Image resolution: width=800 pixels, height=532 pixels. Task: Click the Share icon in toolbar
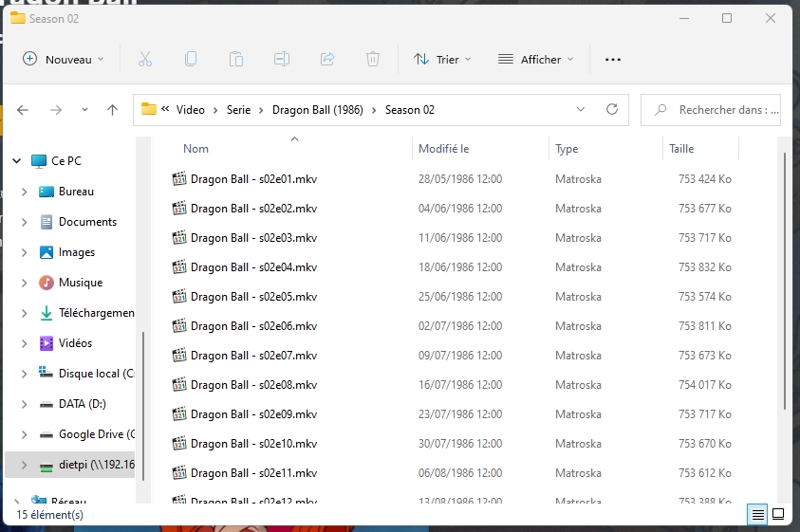point(327,59)
